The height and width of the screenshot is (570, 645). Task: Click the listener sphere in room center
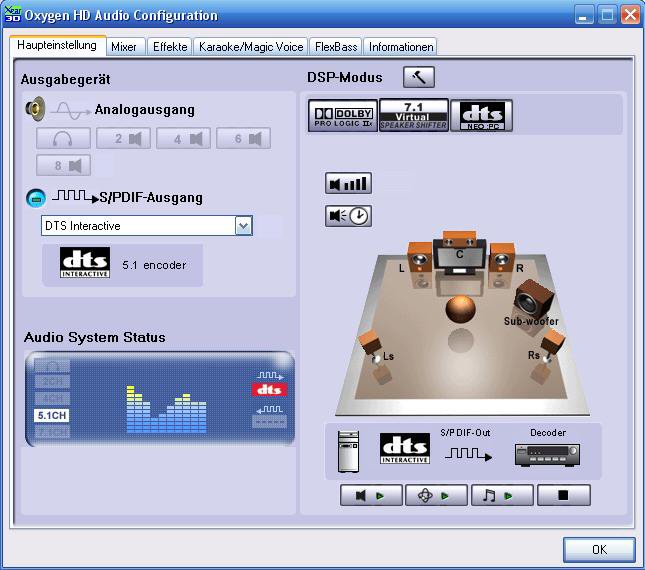460,308
